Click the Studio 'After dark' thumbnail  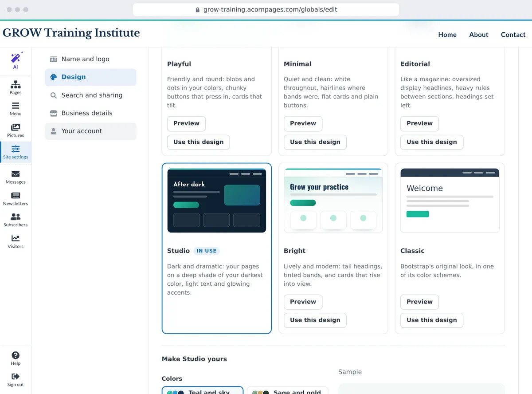coord(217,201)
